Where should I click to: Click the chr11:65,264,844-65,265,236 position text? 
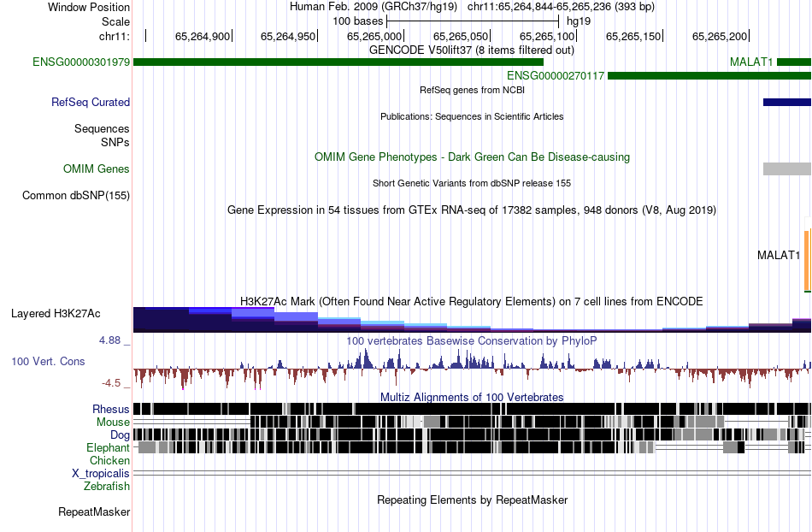click(561, 7)
